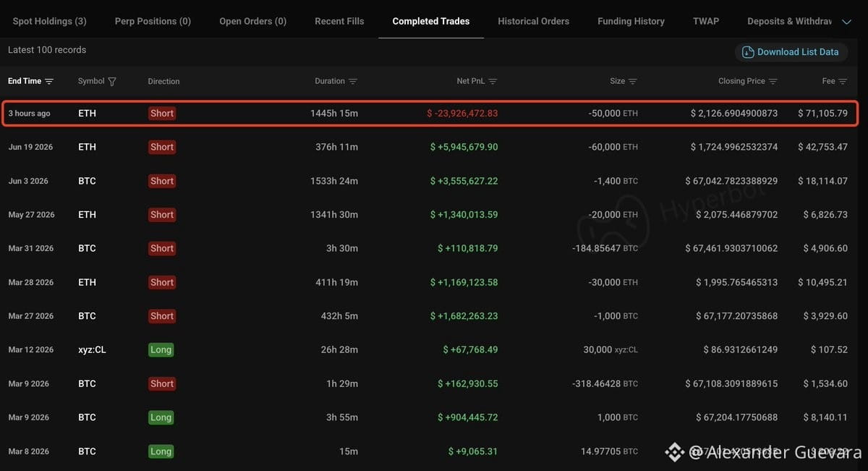Click the duration 1341h 30m
The width and height of the screenshot is (868, 471).
(334, 215)
